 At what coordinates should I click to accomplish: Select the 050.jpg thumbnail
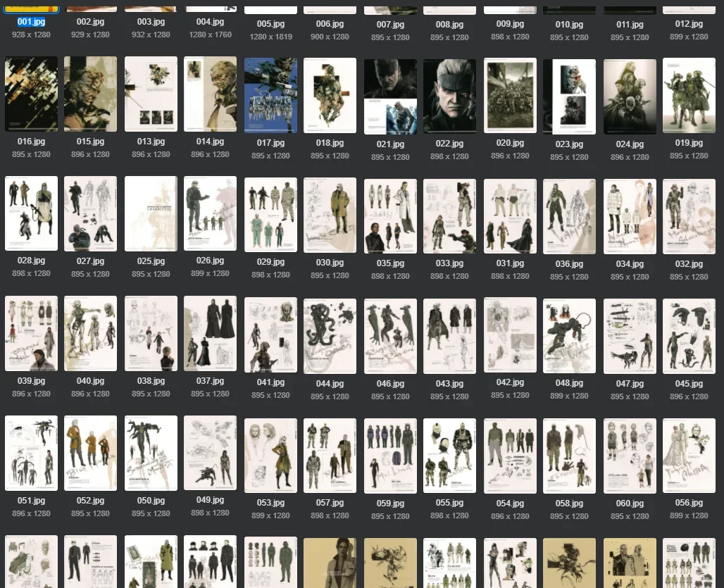(151, 453)
